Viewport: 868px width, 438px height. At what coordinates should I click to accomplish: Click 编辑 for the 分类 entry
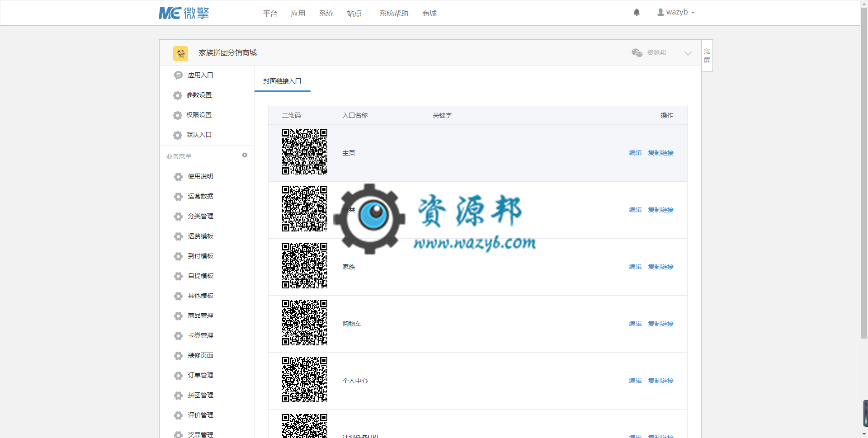click(635, 210)
